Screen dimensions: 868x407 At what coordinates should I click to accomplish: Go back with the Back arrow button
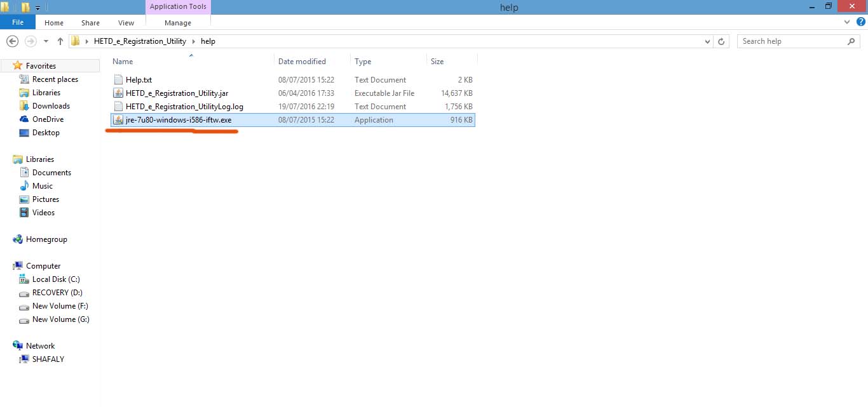coord(12,41)
